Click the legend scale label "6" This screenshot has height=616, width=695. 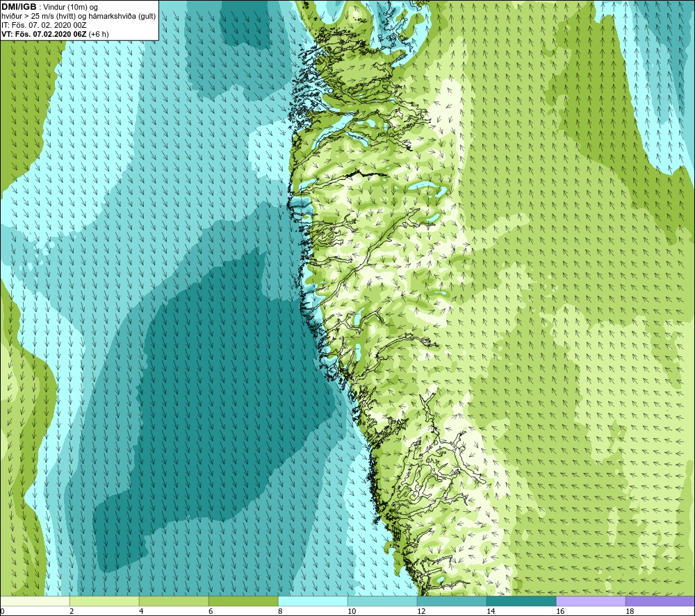click(211, 612)
